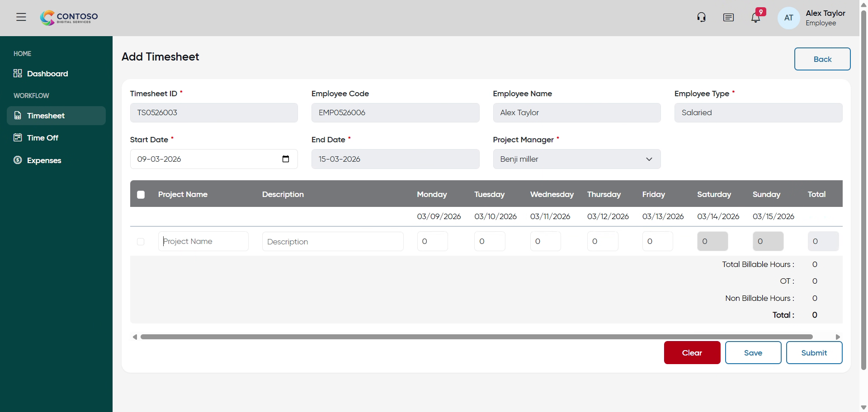The height and width of the screenshot is (412, 868).
Task: Click the Expenses dollar icon in sidebar
Action: pos(17,160)
